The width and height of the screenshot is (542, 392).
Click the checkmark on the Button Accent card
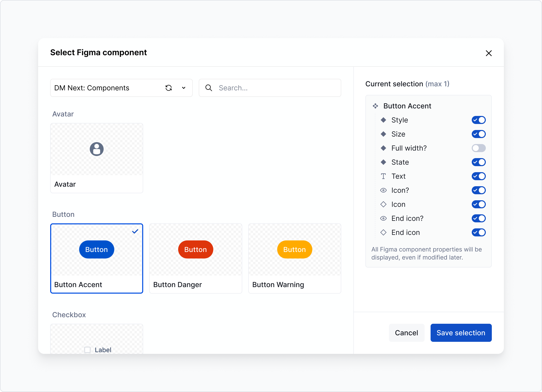[135, 231]
